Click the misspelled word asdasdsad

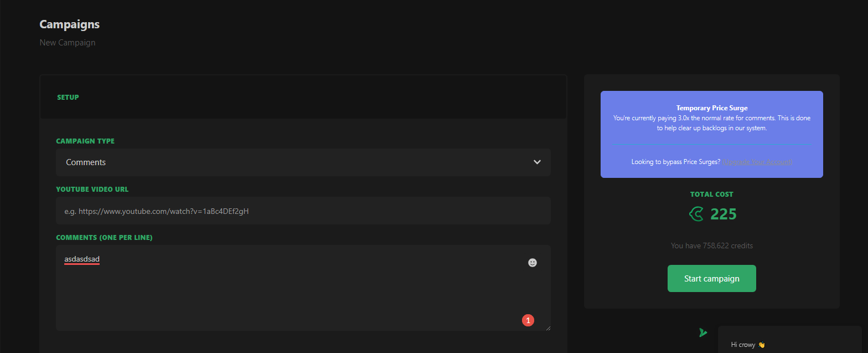coord(82,259)
